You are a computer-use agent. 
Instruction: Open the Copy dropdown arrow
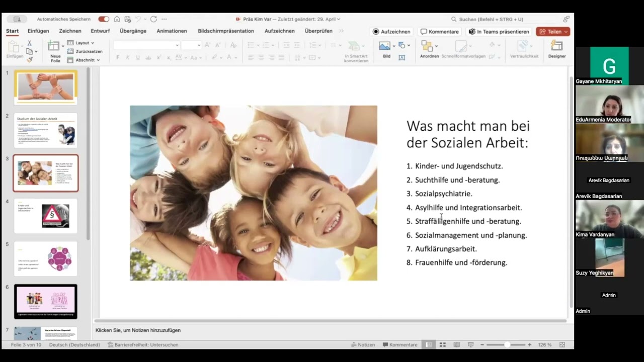[x=36, y=51]
